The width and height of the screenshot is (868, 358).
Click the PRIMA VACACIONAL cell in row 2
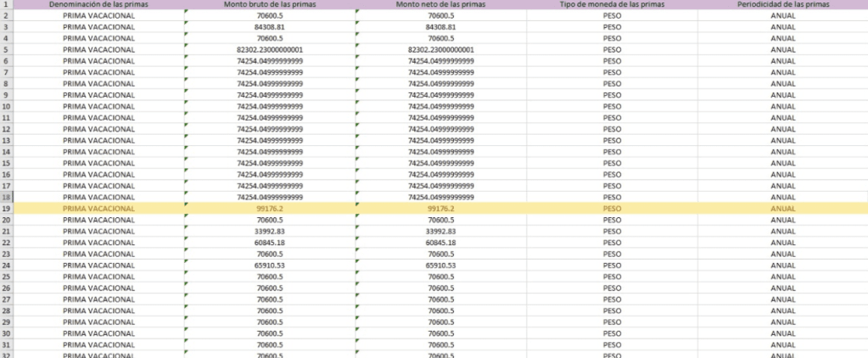tap(98, 16)
